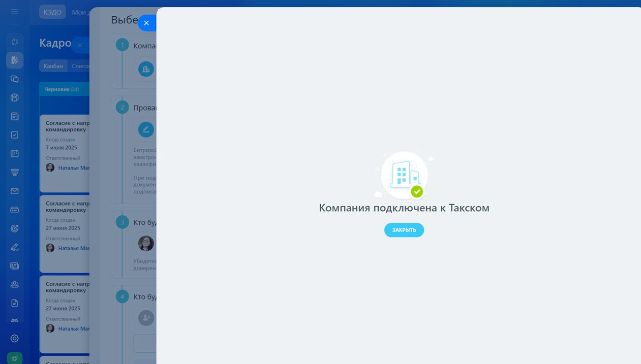Open the tasks checkbox icon in the sidebar
Image resolution: width=641 pixels, height=364 pixels.
[x=15, y=135]
